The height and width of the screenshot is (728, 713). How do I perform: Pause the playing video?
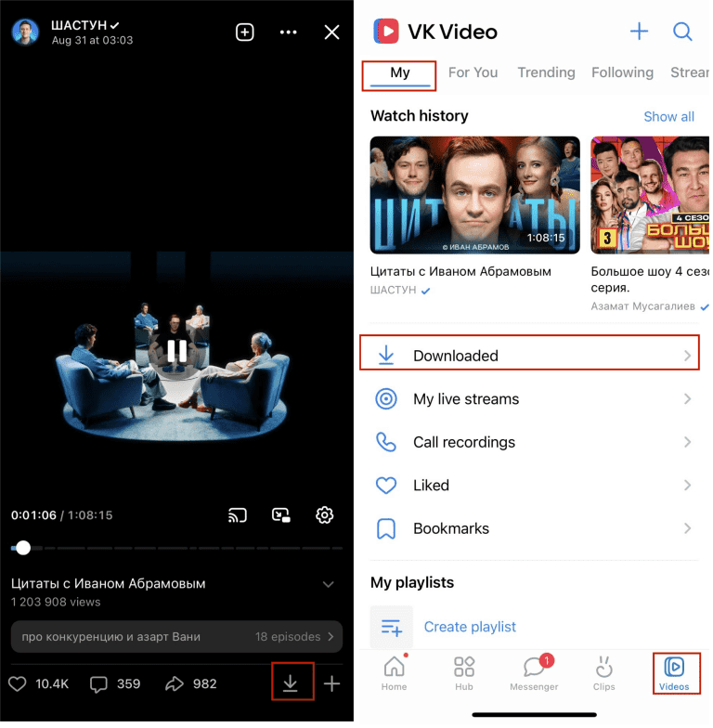coord(176,351)
